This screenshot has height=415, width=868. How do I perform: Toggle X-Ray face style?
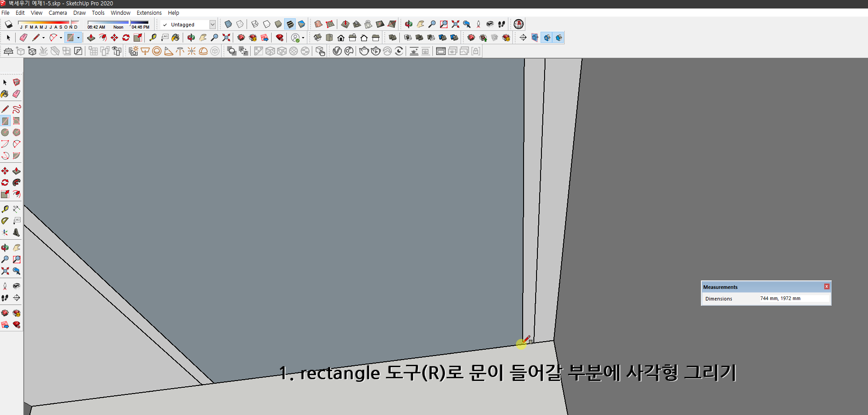[x=228, y=24]
